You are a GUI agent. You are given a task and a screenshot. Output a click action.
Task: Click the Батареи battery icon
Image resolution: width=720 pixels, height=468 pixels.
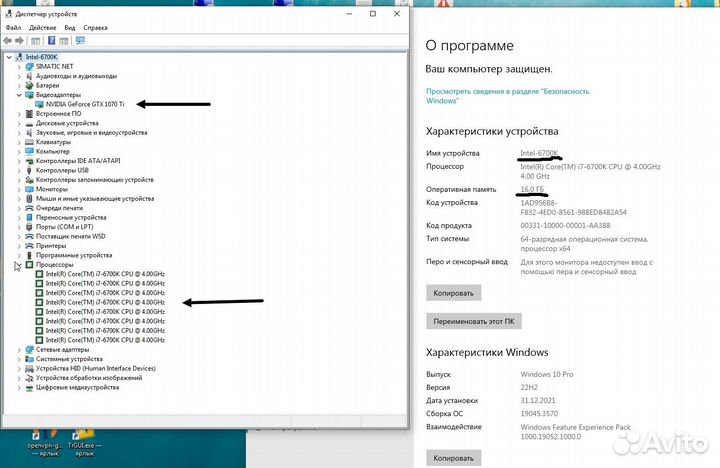tap(29, 85)
